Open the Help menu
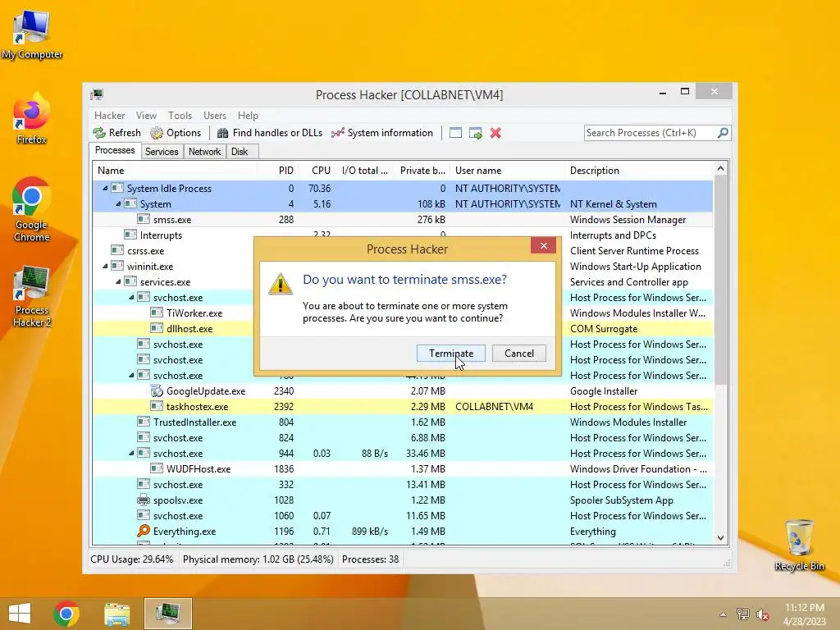This screenshot has height=630, width=840. tap(248, 116)
